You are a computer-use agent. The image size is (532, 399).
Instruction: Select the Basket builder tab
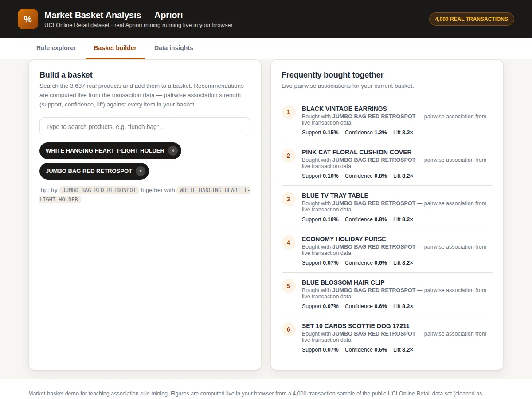coord(115,48)
